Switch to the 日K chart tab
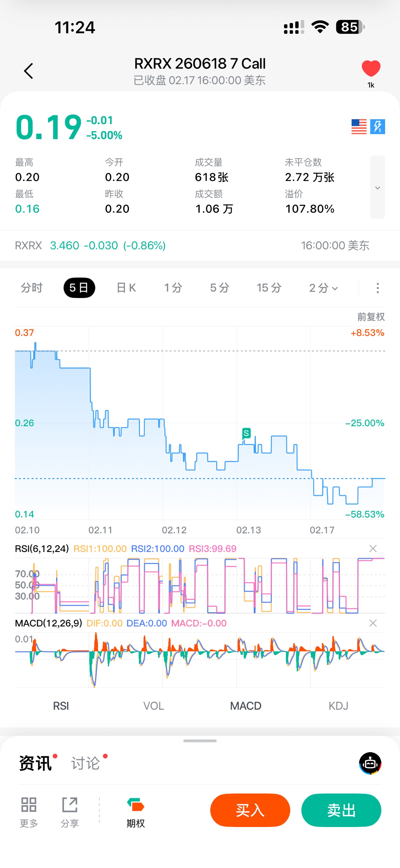 coord(126,288)
